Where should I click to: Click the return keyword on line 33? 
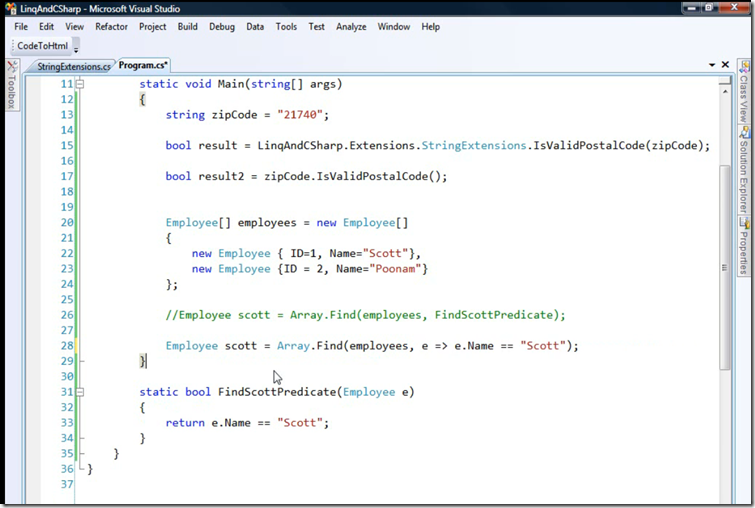[x=185, y=423]
